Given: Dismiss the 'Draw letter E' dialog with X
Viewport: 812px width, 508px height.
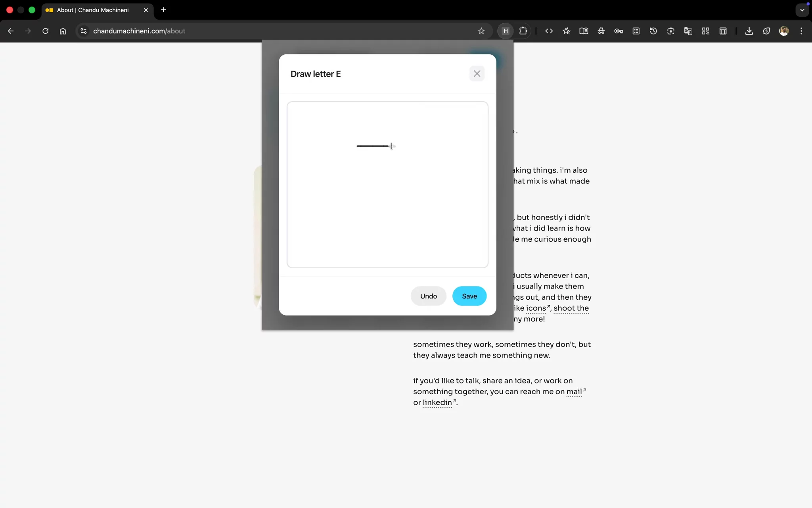Looking at the screenshot, I should coord(477,73).
